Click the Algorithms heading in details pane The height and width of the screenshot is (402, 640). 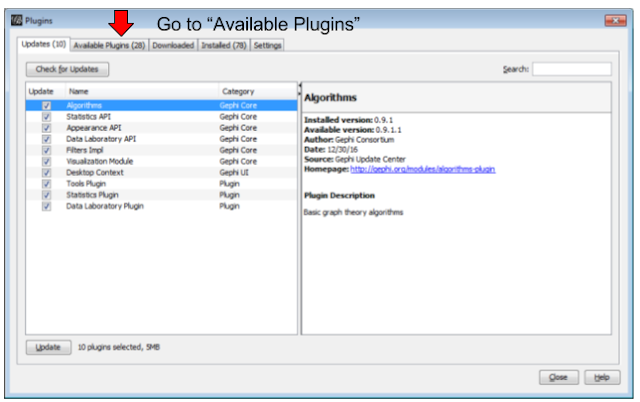(x=330, y=98)
